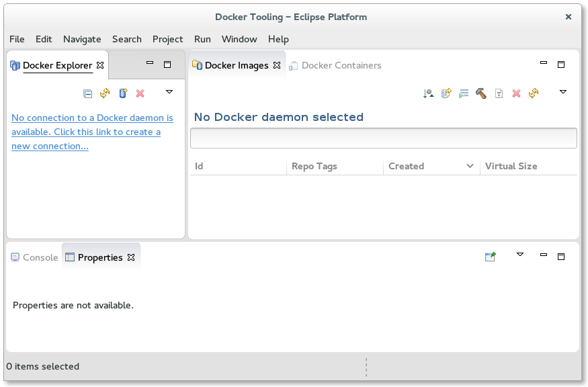Collapse all items in Docker Explorer
The height and width of the screenshot is (387, 588).
click(x=88, y=93)
